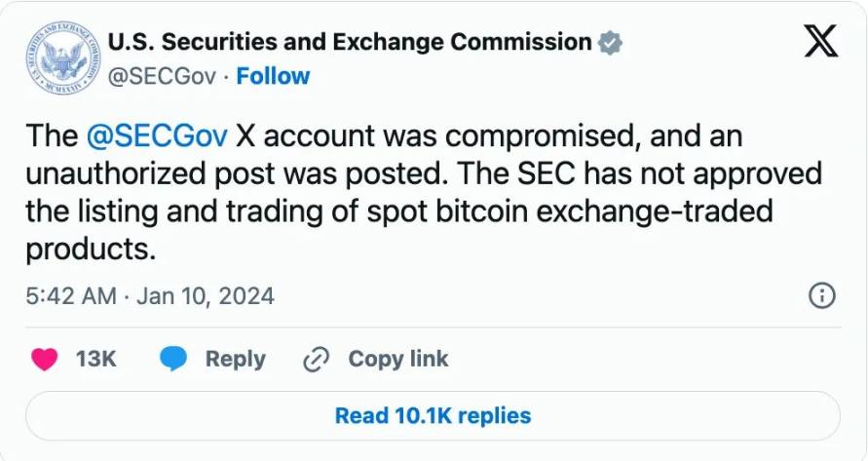
Task: Click the 5:42 AM post time
Action: (71, 295)
